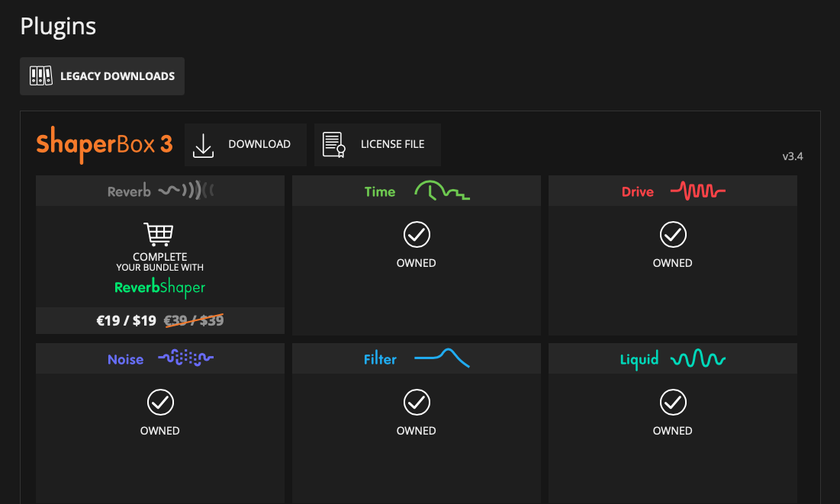Screen dimensions: 840x504
Task: Click the Time clock waveform icon
Action: [x=442, y=191]
